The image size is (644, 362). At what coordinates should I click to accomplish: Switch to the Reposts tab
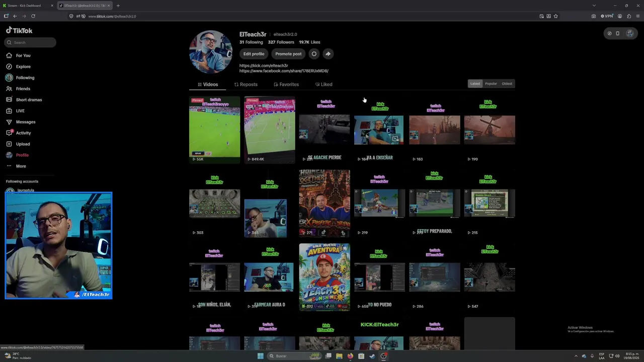246,84
